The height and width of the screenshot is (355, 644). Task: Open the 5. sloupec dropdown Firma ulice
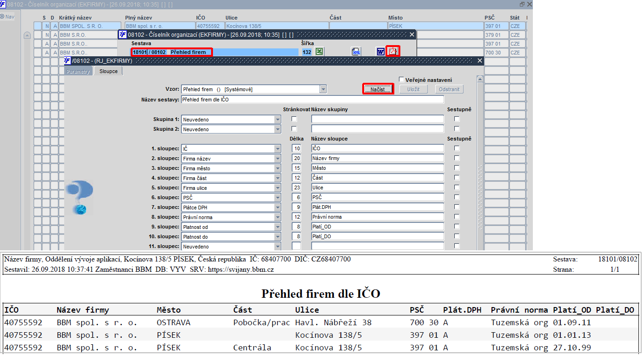pos(278,188)
